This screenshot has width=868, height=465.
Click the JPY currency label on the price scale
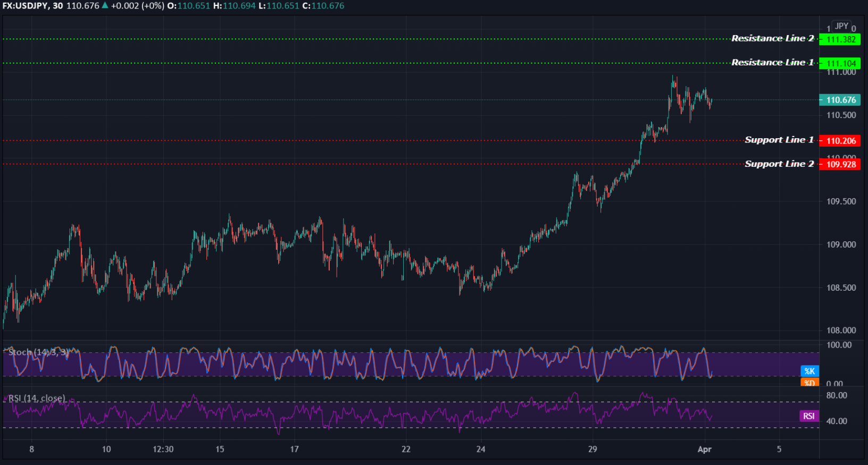pyautogui.click(x=841, y=26)
